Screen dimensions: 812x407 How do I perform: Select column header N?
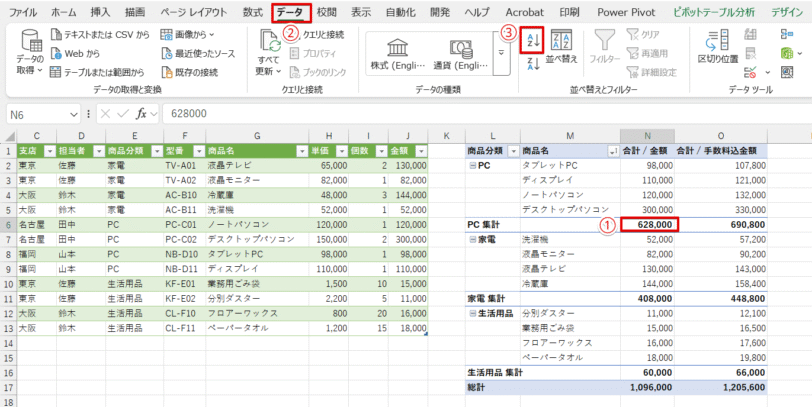(647, 136)
